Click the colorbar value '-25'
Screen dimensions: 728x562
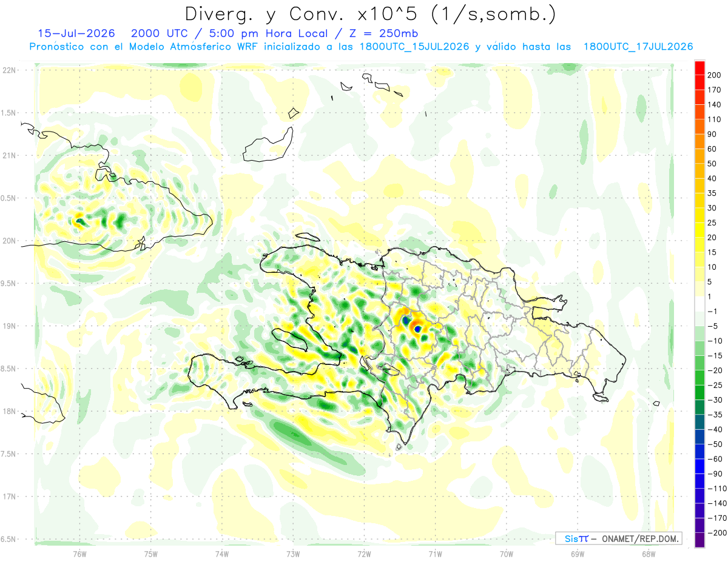(715, 385)
